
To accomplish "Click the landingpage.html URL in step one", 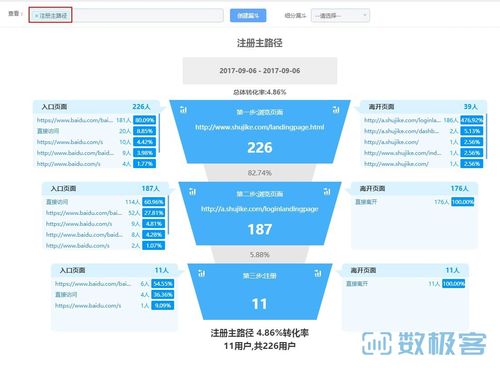I will [260, 127].
